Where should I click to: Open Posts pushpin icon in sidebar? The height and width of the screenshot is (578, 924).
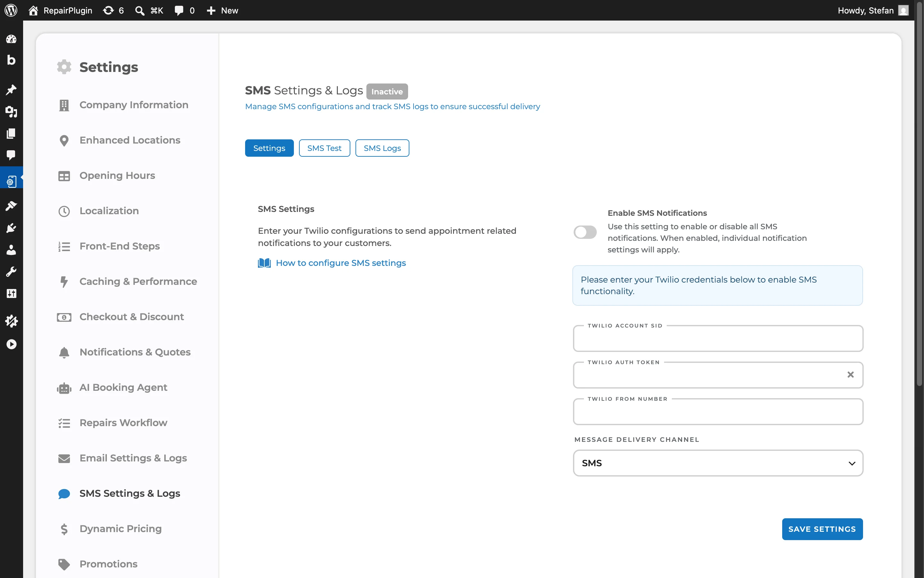(11, 90)
